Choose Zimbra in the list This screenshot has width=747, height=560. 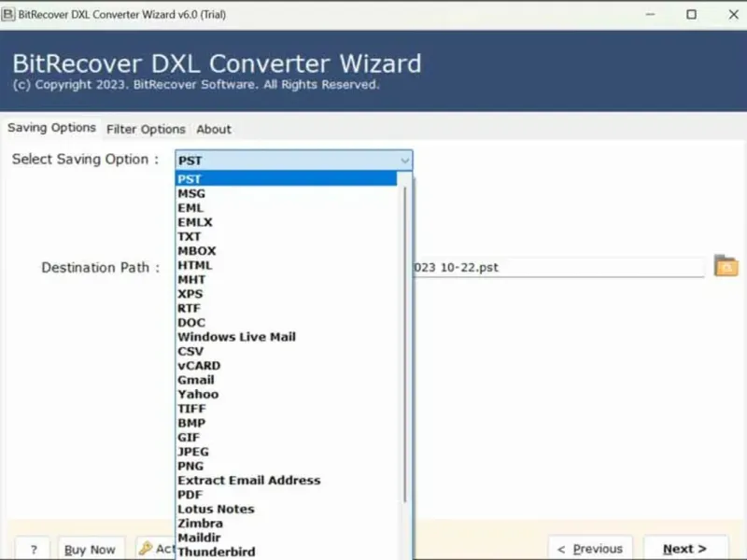(x=287, y=524)
